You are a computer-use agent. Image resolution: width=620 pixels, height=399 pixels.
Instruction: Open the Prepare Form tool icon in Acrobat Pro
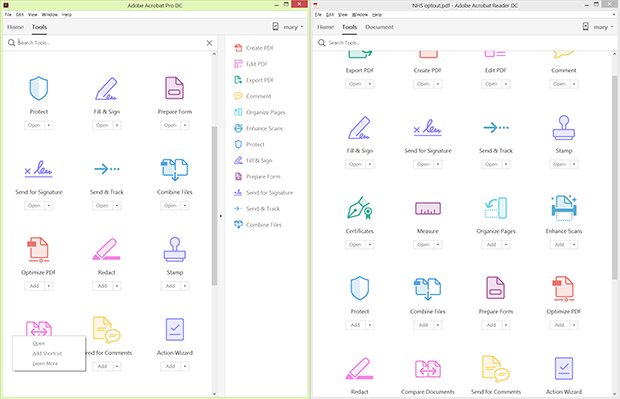point(174,88)
